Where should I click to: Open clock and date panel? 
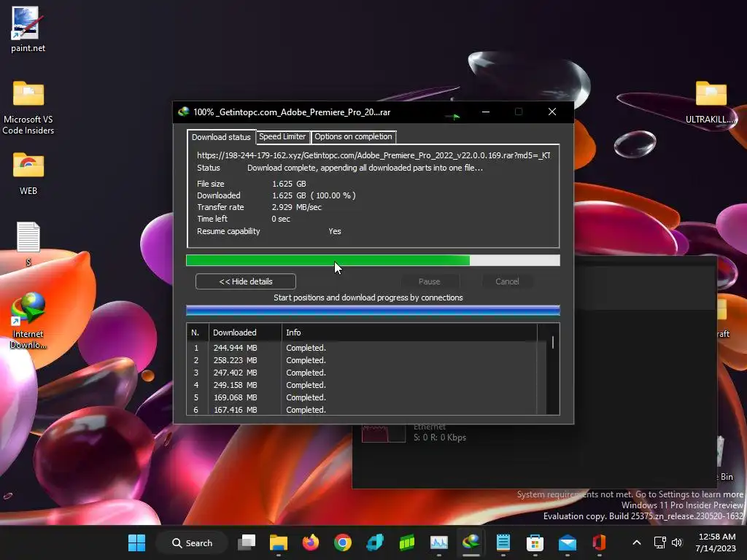pyautogui.click(x=716, y=542)
